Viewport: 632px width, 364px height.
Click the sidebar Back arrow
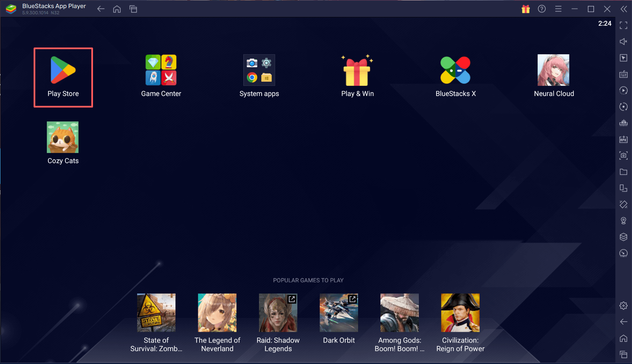[624, 322]
